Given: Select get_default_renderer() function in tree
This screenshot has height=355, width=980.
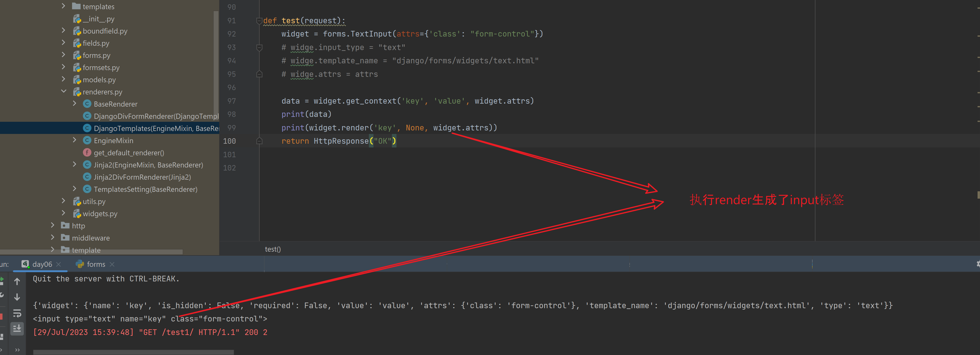Looking at the screenshot, I should (129, 153).
